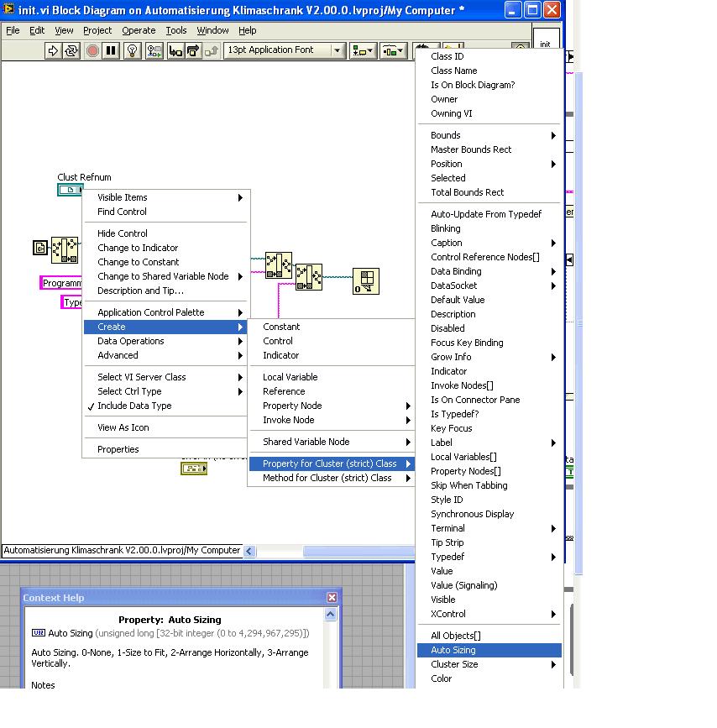Click the Clust Refnum terminal
This screenshot has width=717, height=728.
(x=71, y=190)
